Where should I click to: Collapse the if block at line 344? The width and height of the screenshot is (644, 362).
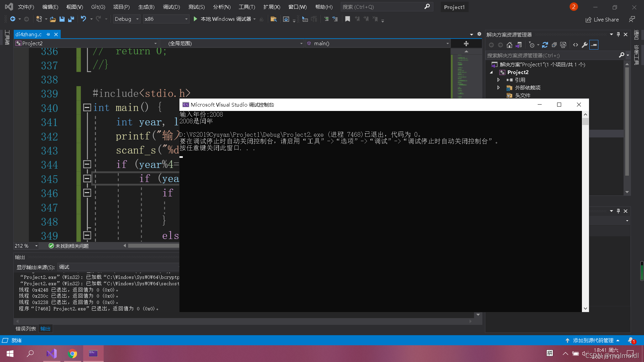coord(87,164)
